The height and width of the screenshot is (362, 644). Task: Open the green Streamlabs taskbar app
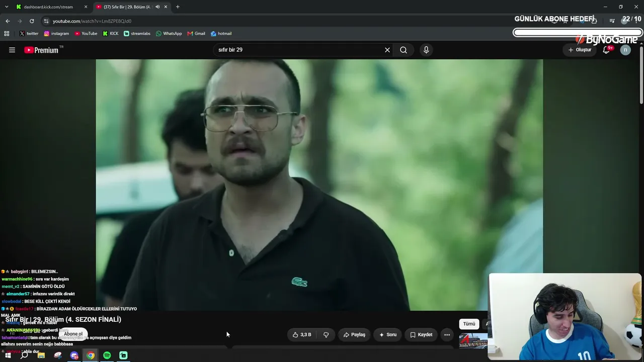[x=123, y=355]
